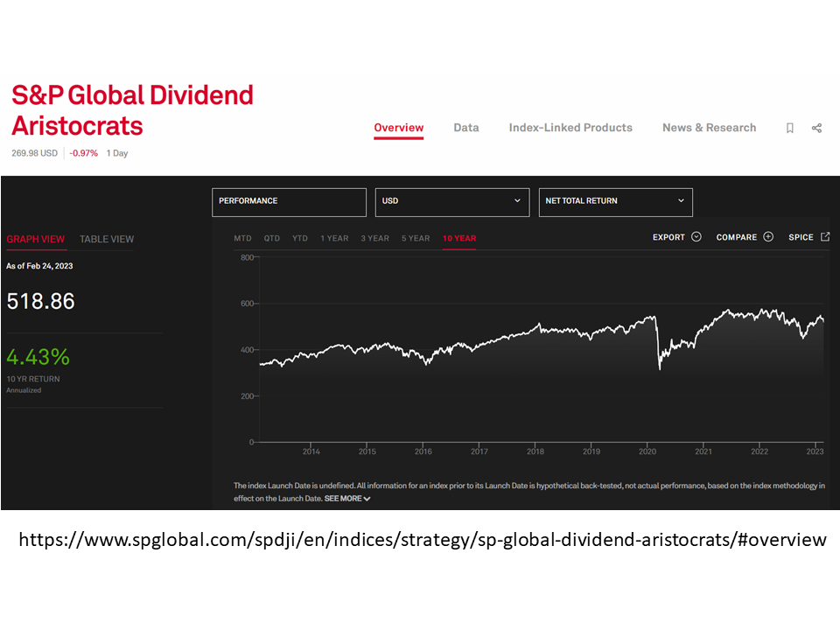
Task: Choose the 5 Year range
Action: click(416, 238)
